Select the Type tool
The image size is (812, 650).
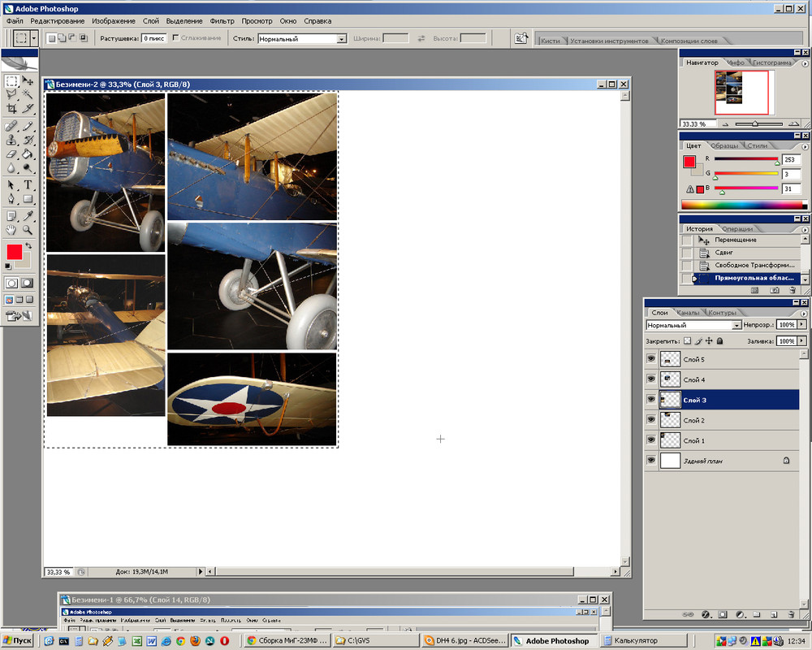point(28,185)
